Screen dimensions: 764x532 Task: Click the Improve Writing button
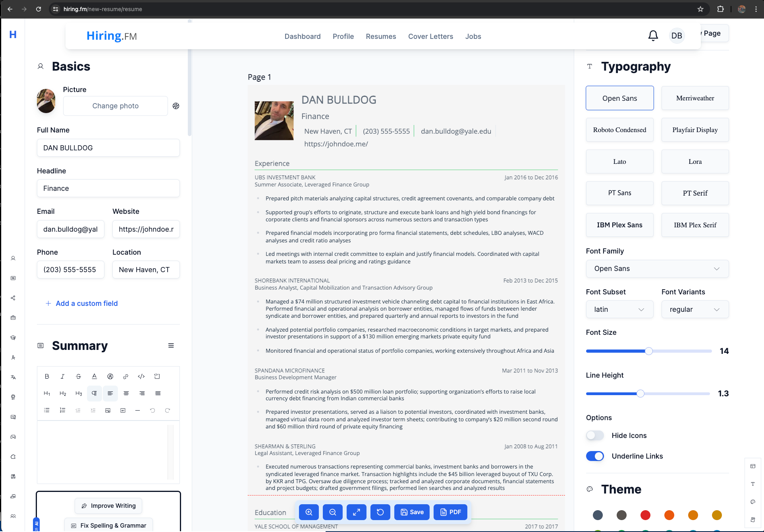[108, 506]
